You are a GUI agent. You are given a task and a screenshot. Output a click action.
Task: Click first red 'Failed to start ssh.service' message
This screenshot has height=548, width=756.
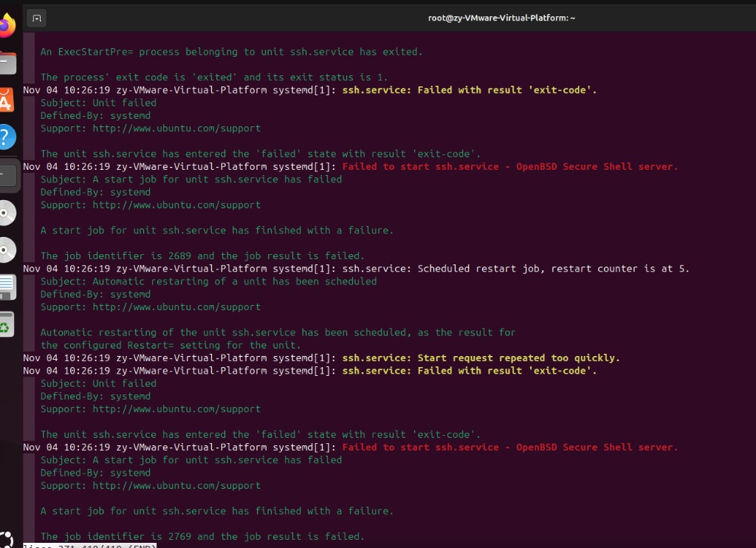(x=509, y=167)
